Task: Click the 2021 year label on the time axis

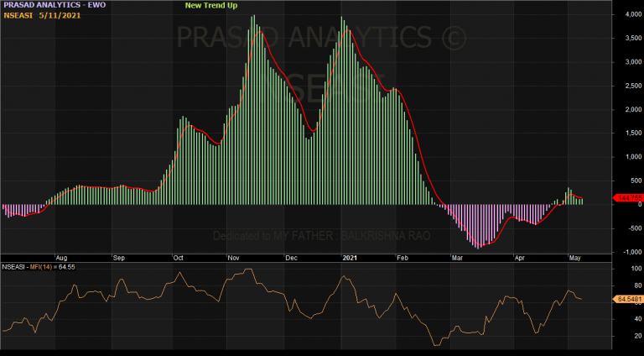Action: pos(350,258)
